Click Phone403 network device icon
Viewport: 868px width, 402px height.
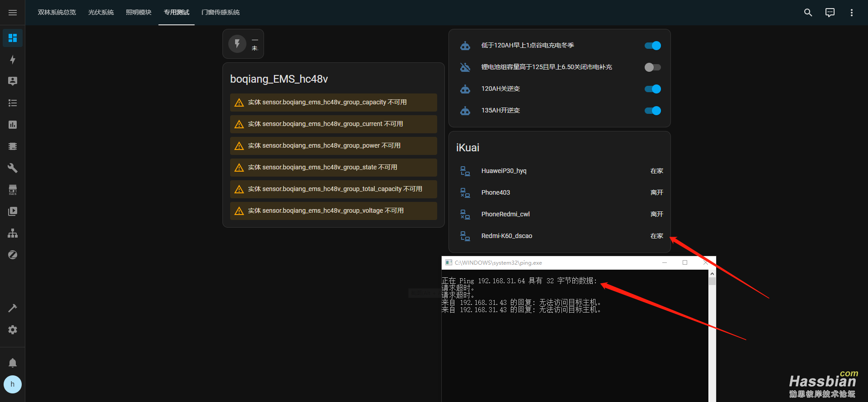point(465,193)
